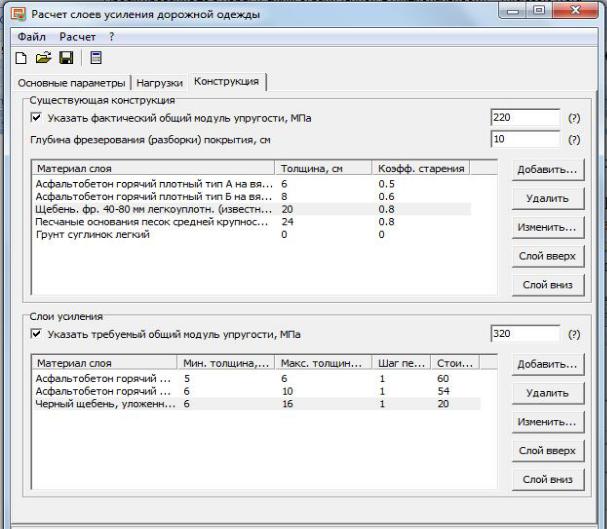
Task: Toggle 'Указать требуемый общий модуль упругости' checkbox
Action: pos(37,334)
